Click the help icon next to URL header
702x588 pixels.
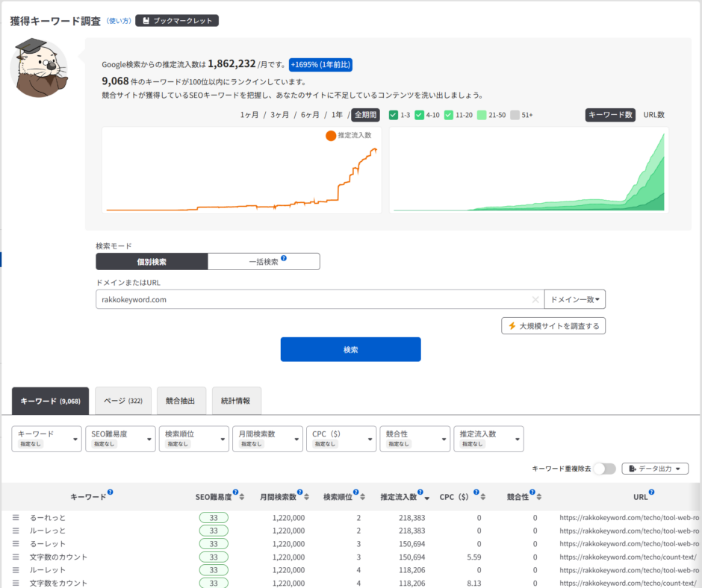coord(651,492)
